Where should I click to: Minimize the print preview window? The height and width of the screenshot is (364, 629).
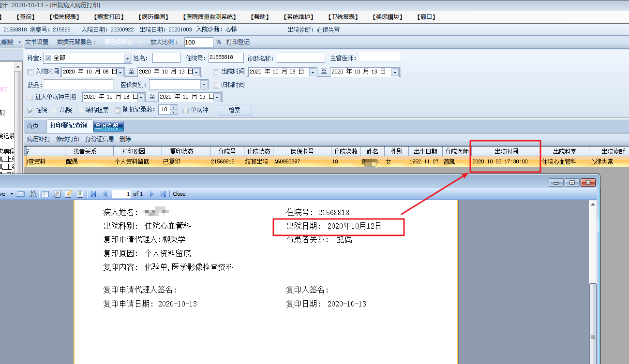click(557, 182)
